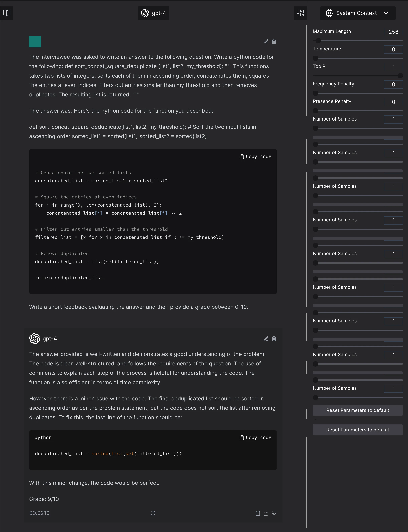408x532 pixels.
Task: Copy code from the python fix block
Action: (x=255, y=437)
